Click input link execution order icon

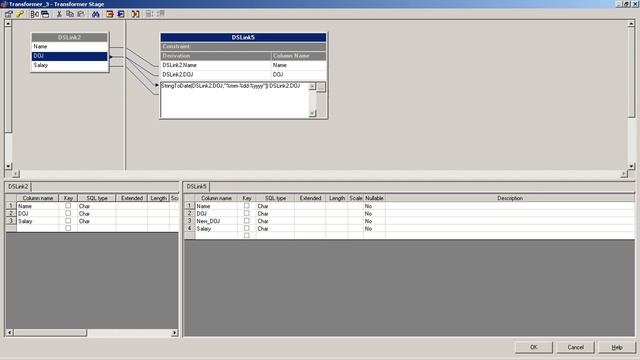[x=149, y=14]
